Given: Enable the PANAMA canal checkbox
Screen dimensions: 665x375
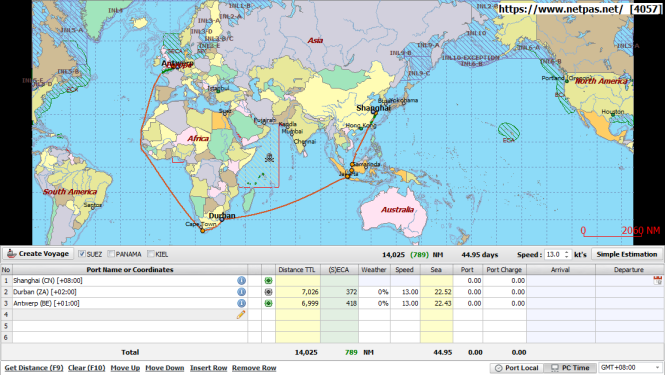Looking at the screenshot, I should 111,254.
